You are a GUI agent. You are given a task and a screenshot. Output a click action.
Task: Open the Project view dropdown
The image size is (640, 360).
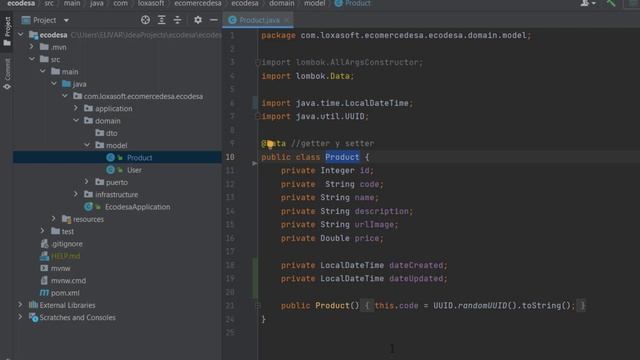pyautogui.click(x=66, y=20)
